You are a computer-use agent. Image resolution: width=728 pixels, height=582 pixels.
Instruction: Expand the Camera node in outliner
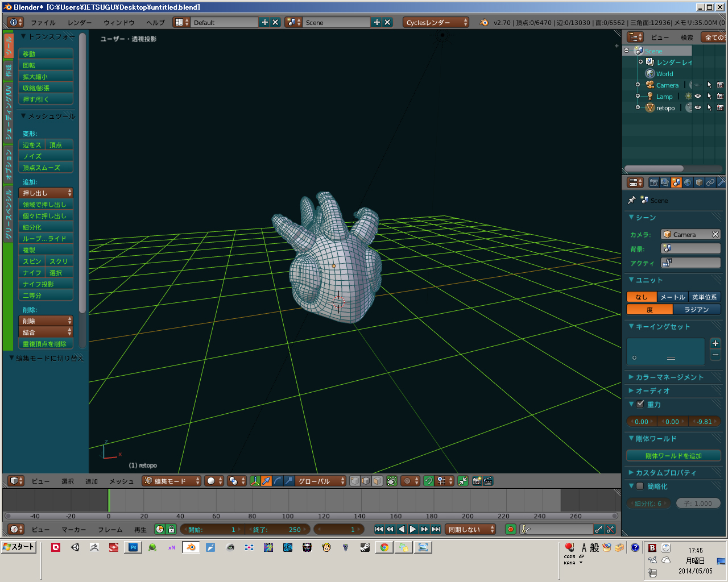[x=638, y=85]
